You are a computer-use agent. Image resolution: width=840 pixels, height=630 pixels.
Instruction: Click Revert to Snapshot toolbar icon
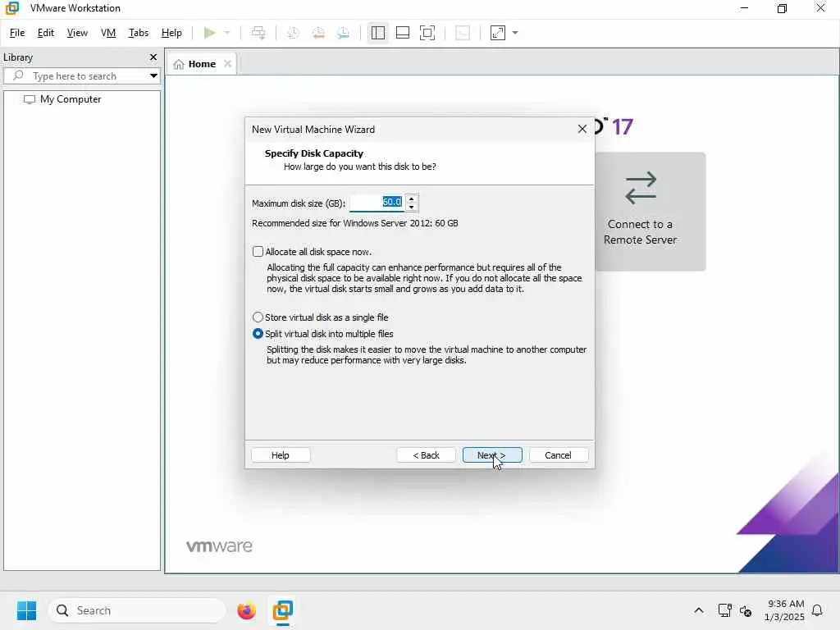click(318, 33)
